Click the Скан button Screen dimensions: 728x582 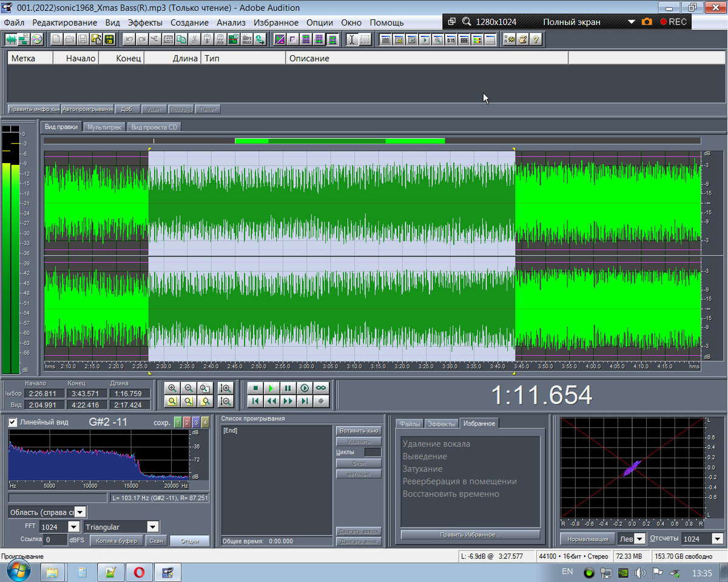click(x=156, y=541)
